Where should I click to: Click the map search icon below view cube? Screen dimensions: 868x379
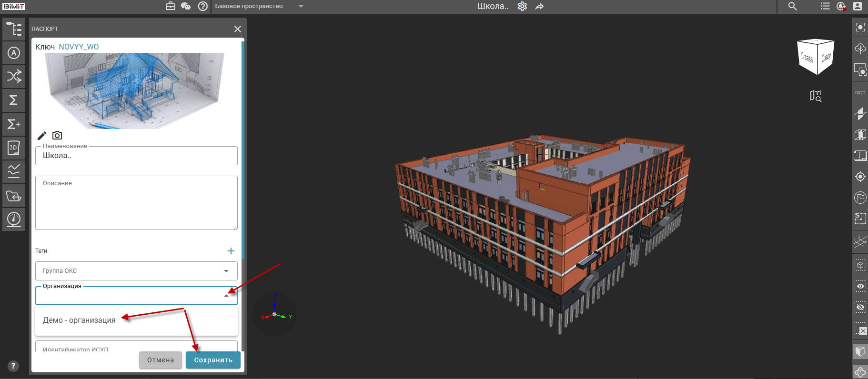[x=816, y=96]
